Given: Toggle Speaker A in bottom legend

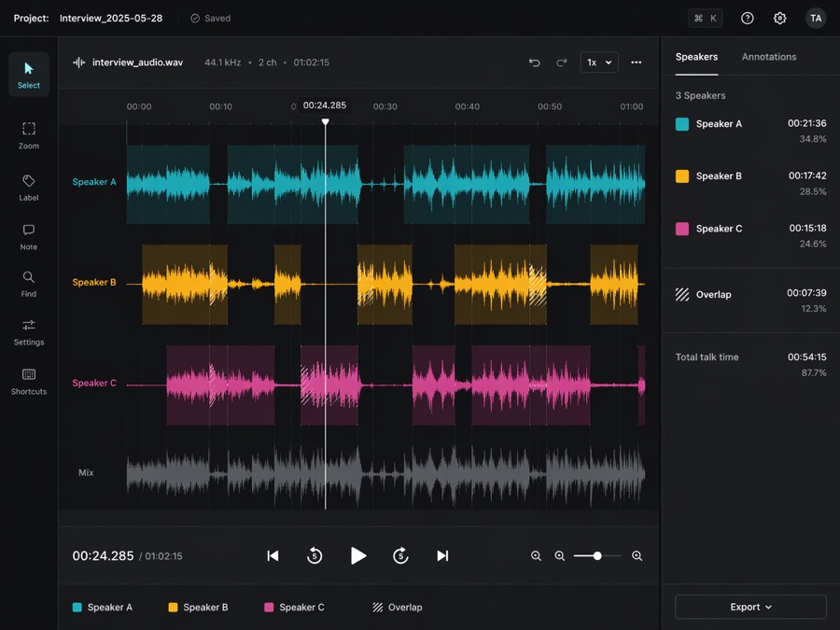Looking at the screenshot, I should (x=103, y=607).
